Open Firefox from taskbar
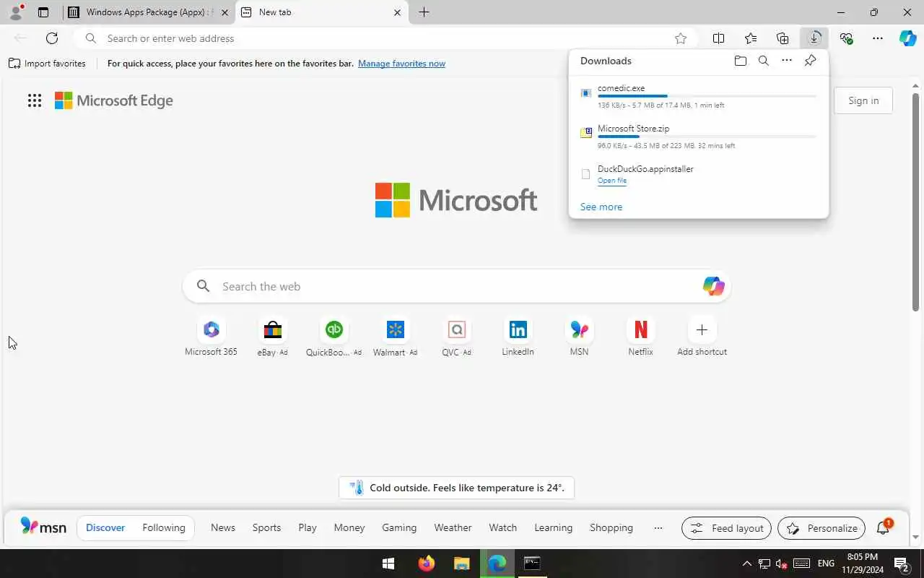 tap(427, 564)
